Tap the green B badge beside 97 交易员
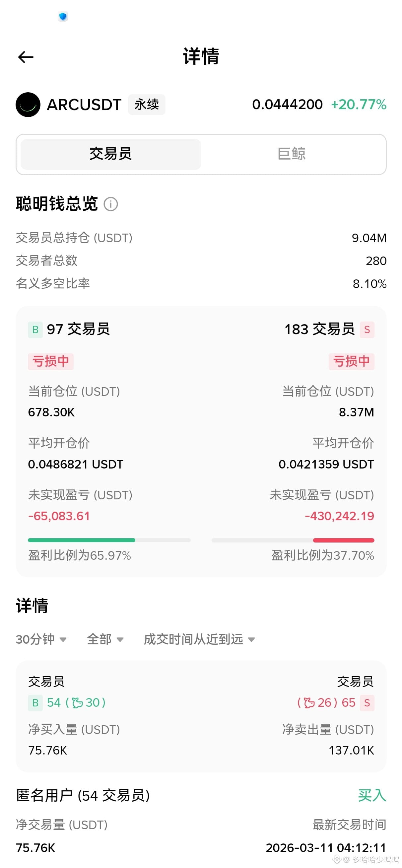Viewport: 402px width, 868px height. point(35,329)
